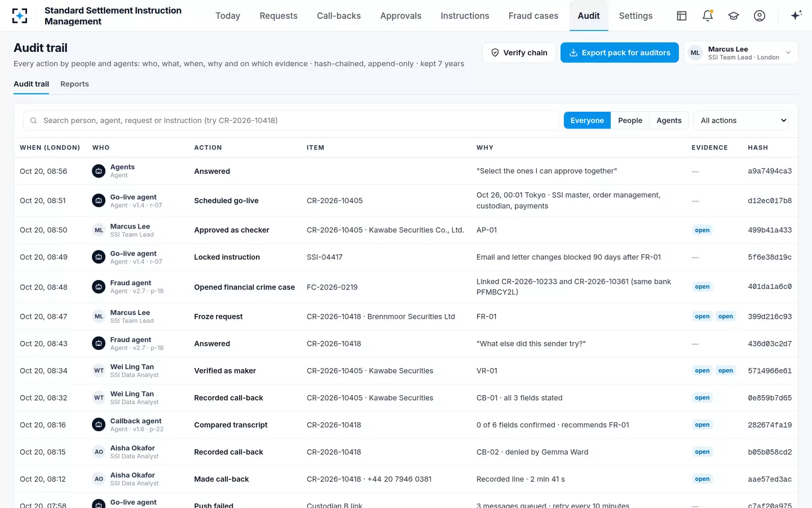Focus the audit trail search field
Screen dimensions: 812x508
290,120
